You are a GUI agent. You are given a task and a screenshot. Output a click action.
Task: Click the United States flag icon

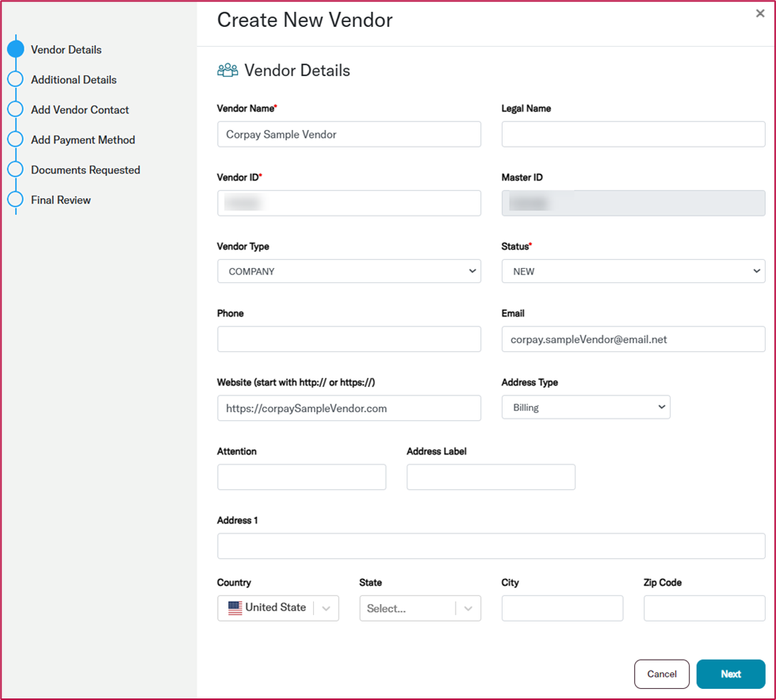tap(234, 607)
